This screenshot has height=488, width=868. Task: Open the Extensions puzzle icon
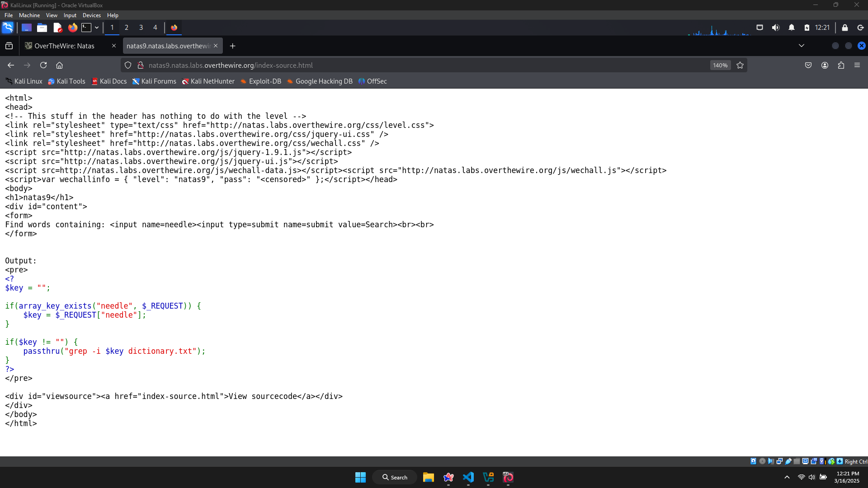pos(841,65)
